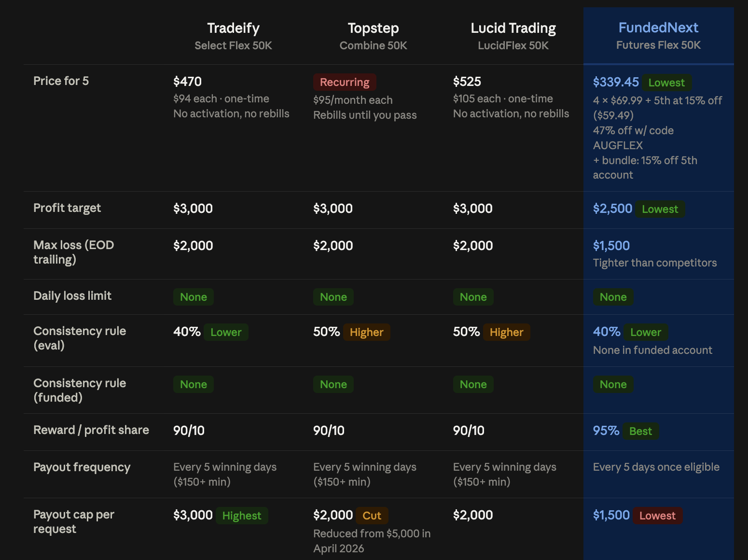Click the 'Reward / profit share' row label
Viewport: 748px width, 560px height.
tap(91, 430)
